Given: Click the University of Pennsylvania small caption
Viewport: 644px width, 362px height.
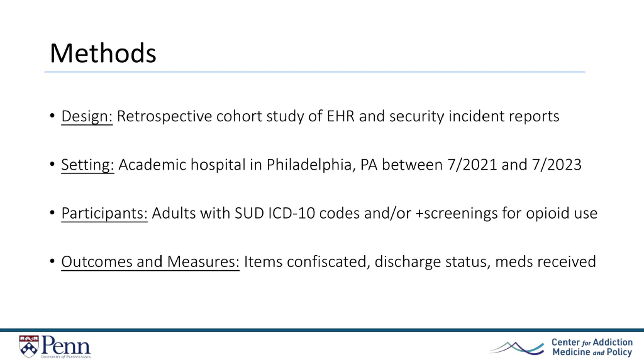Looking at the screenshot, I should pyautogui.click(x=66, y=357).
